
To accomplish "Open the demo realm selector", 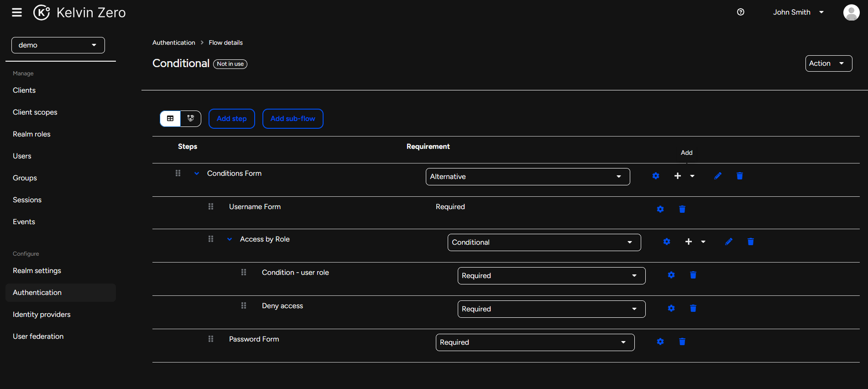I will click(58, 45).
